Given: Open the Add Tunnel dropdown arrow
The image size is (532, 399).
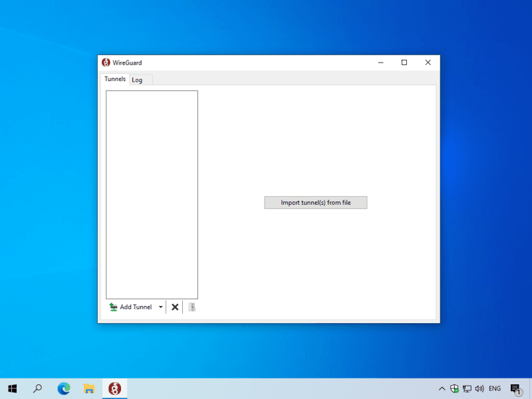Looking at the screenshot, I should (160, 307).
